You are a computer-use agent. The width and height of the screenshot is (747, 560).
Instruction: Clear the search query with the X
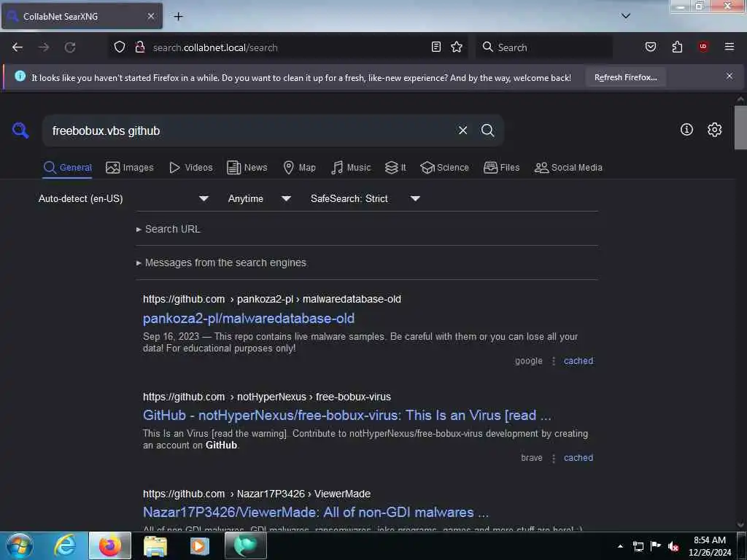pyautogui.click(x=462, y=130)
